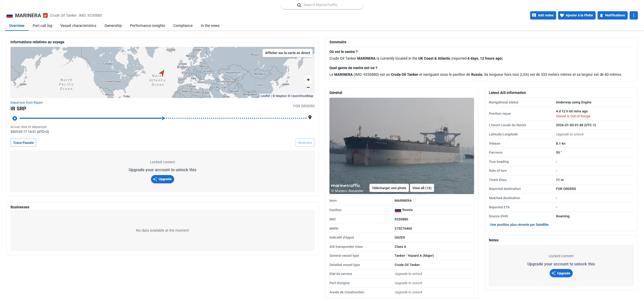Screen dimensions: 644x301
Task: Click the Trace Passée button
Action: 23,143
